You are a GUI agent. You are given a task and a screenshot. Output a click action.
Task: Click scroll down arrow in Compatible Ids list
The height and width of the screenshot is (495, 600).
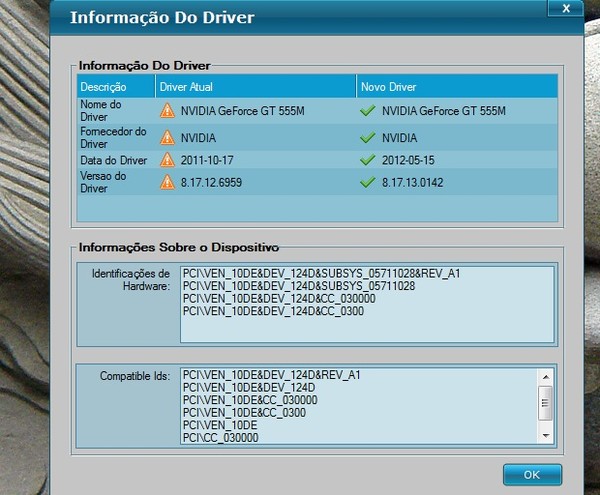[x=546, y=436]
